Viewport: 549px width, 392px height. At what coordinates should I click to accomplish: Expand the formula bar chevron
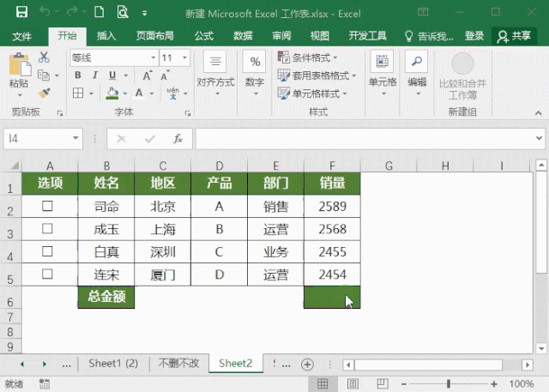[x=539, y=138]
